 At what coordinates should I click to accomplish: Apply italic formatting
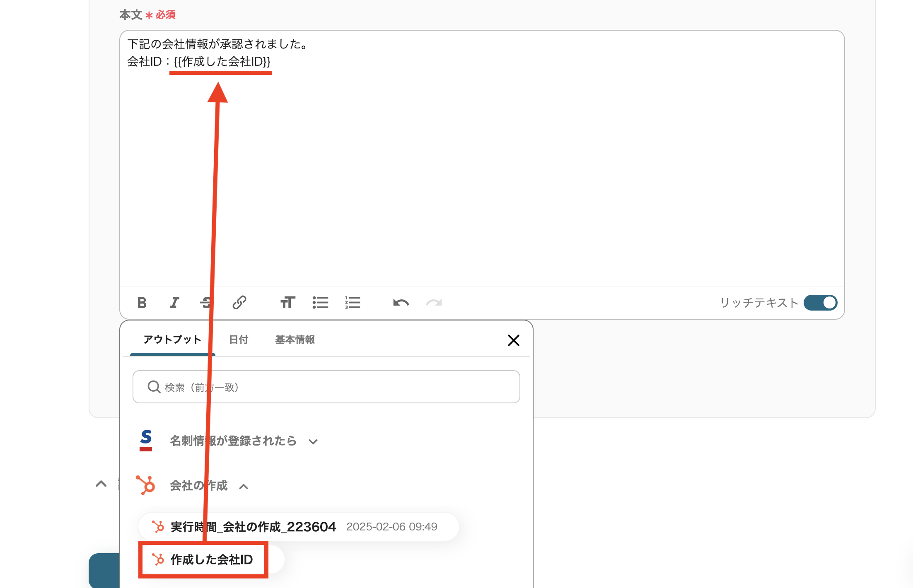[x=174, y=303]
